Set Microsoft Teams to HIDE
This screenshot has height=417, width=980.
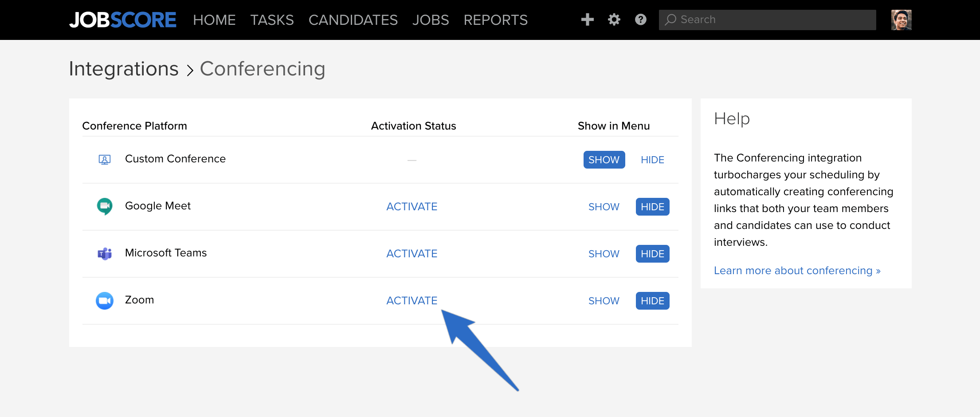[x=652, y=254]
